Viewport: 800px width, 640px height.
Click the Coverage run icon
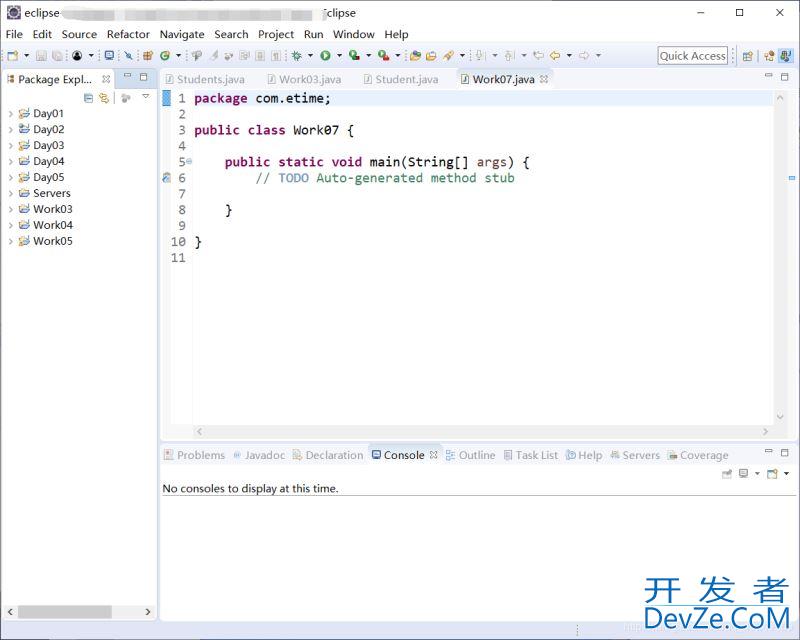(x=354, y=55)
